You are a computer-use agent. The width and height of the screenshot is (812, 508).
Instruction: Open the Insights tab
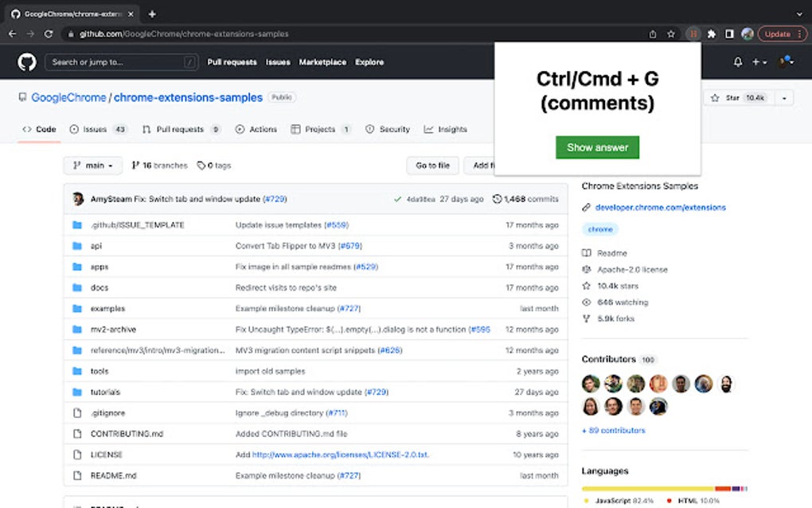(445, 130)
